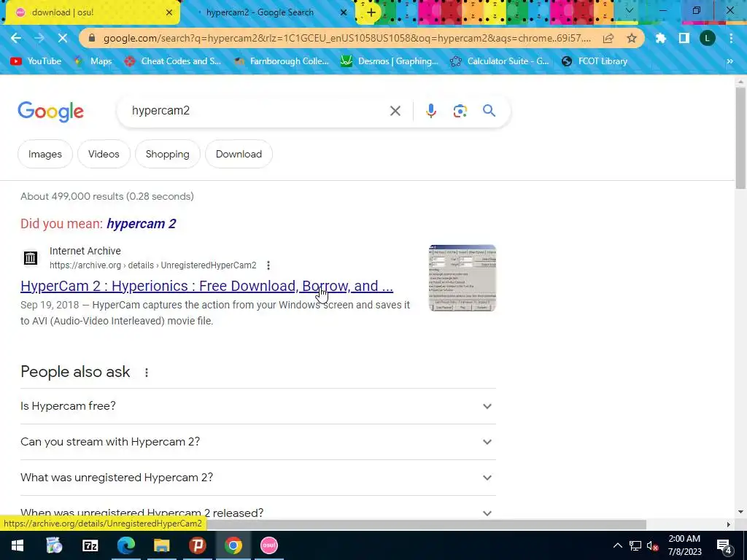Start voice search with microphone icon

pos(430,111)
